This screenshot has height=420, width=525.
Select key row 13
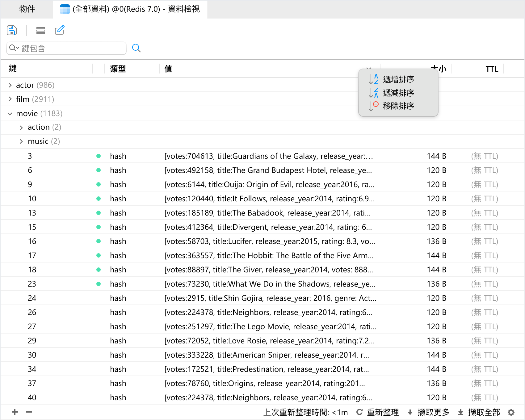coord(262,213)
